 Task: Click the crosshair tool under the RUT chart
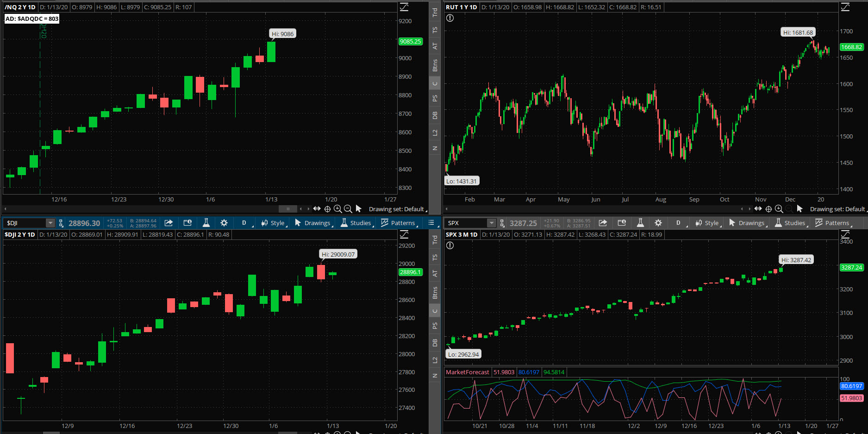click(x=768, y=209)
